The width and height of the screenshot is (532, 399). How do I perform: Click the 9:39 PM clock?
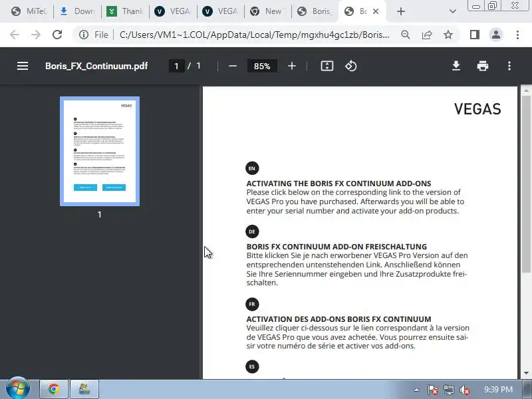point(498,390)
